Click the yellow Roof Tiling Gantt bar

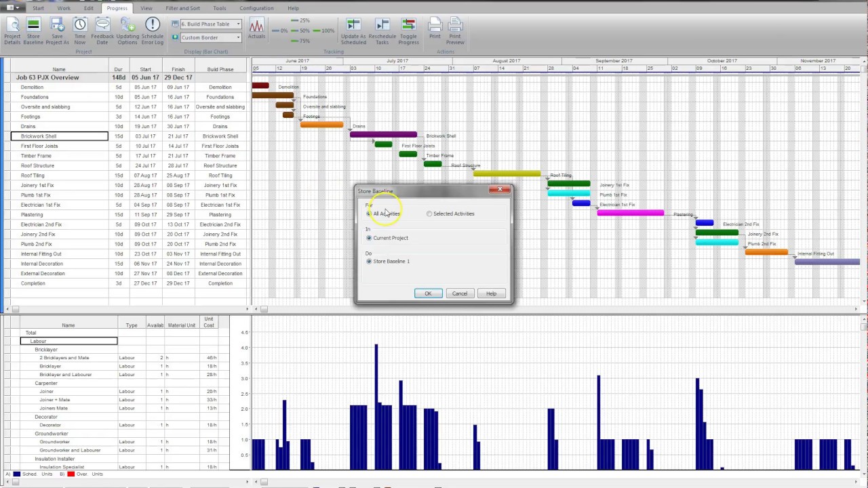click(x=507, y=174)
